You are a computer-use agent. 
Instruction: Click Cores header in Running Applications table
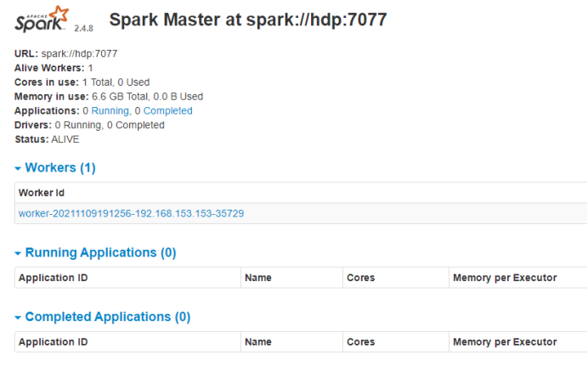tap(361, 278)
